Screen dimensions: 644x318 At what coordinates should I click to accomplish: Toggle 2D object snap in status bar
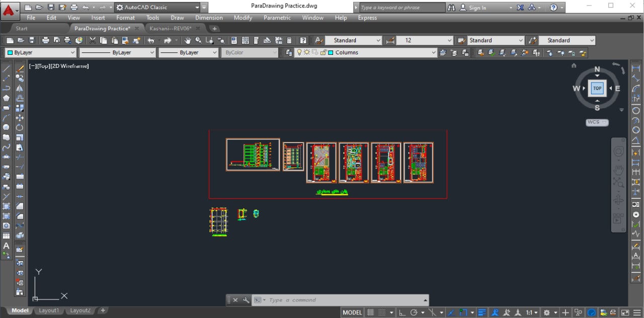click(x=462, y=312)
